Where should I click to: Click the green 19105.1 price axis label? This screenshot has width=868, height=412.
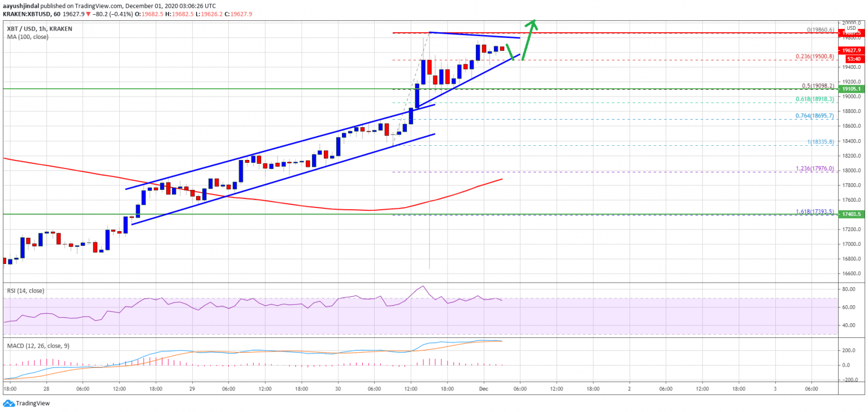(851, 89)
